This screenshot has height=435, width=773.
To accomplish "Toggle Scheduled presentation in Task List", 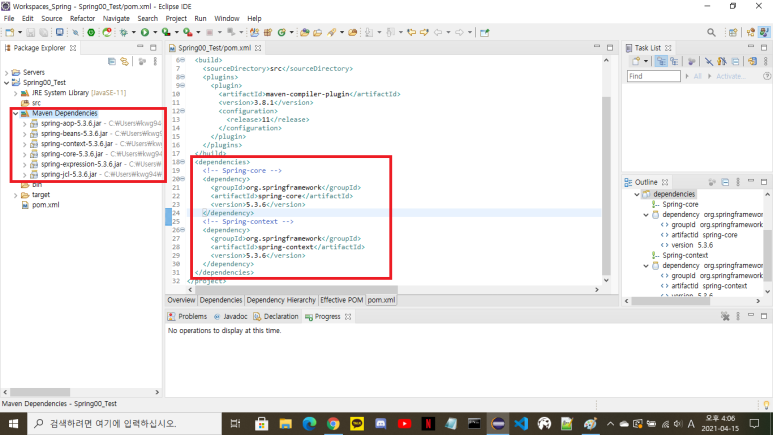I will click(674, 61).
